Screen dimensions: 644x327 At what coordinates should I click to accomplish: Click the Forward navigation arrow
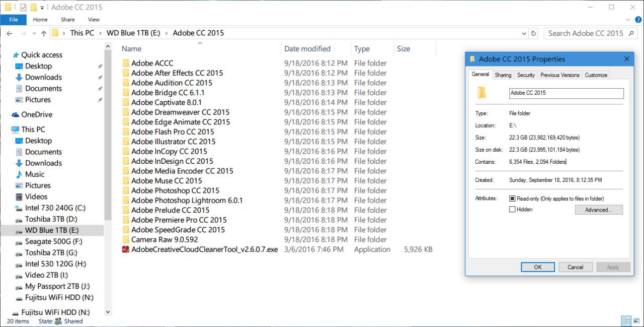(x=23, y=33)
